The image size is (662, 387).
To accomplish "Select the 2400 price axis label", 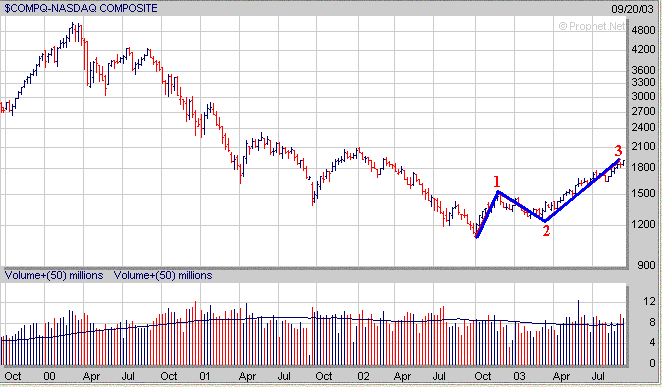I will pyautogui.click(x=643, y=127).
